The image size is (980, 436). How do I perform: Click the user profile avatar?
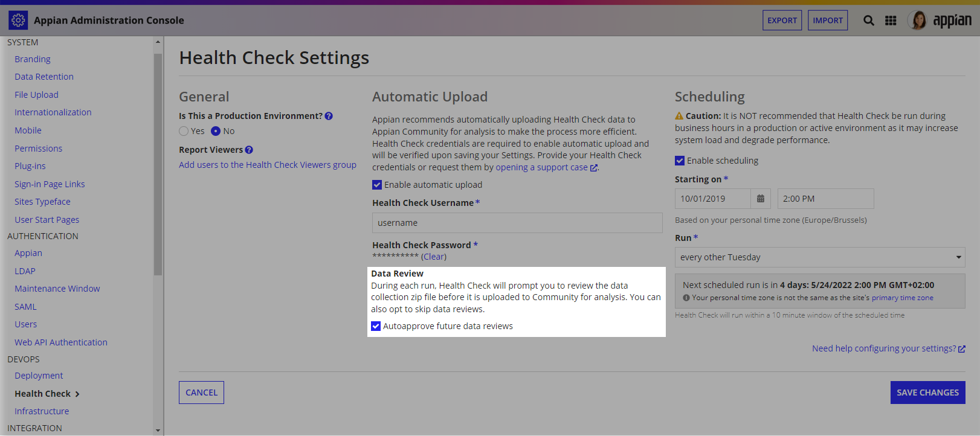pyautogui.click(x=917, y=21)
